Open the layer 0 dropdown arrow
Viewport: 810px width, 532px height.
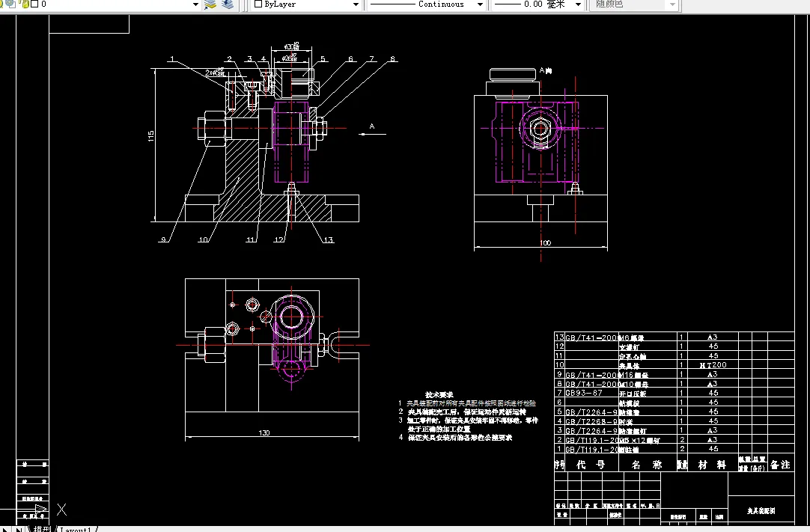(195, 4)
